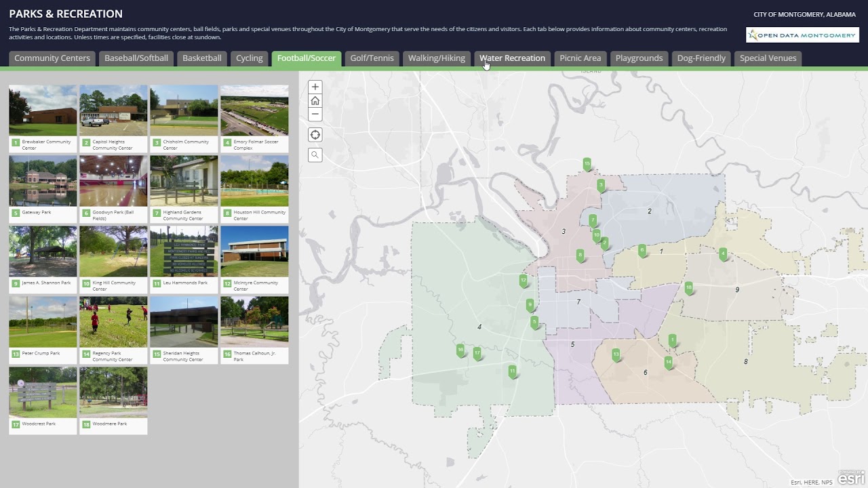
Task: Click map marker number 9
Action: coord(530,306)
